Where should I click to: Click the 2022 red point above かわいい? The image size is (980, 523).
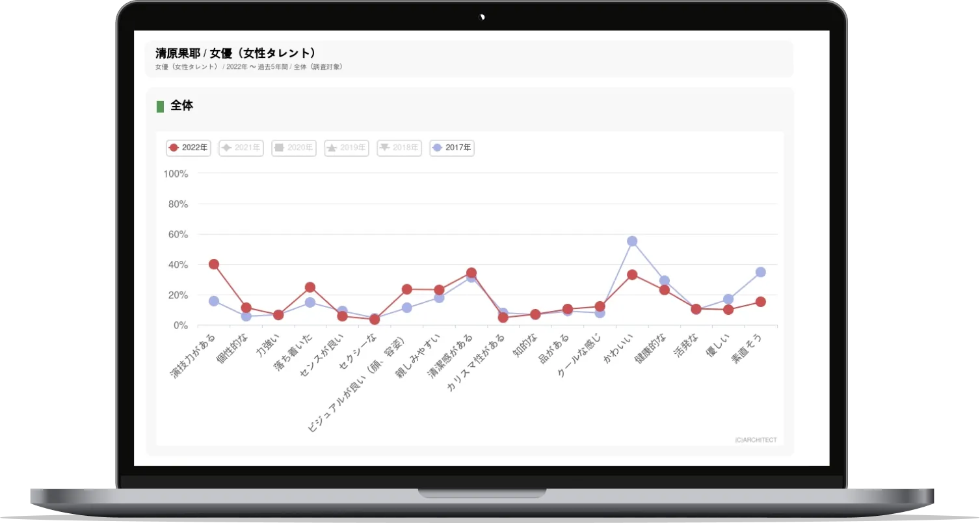pyautogui.click(x=632, y=275)
